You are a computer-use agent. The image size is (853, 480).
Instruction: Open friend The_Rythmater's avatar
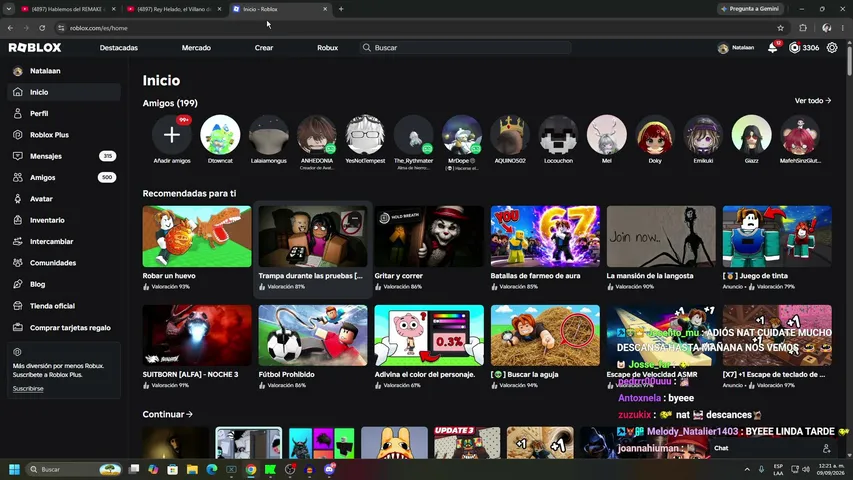pos(413,134)
